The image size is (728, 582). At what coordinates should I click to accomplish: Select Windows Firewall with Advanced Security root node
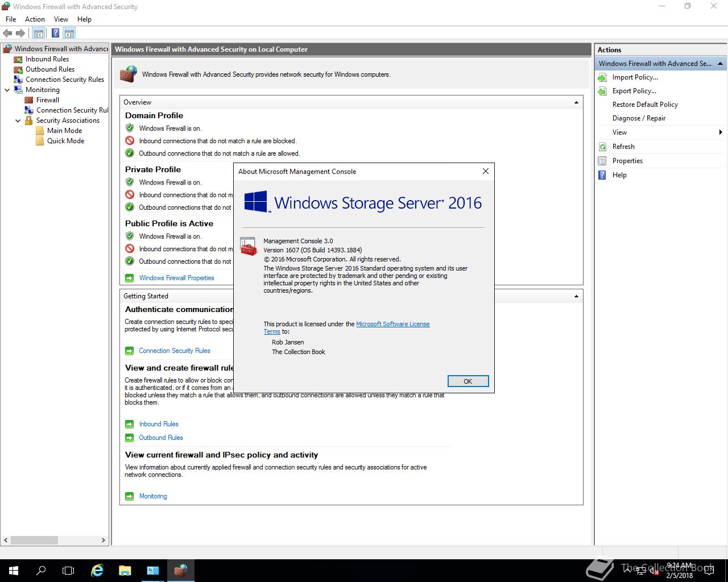(61, 49)
